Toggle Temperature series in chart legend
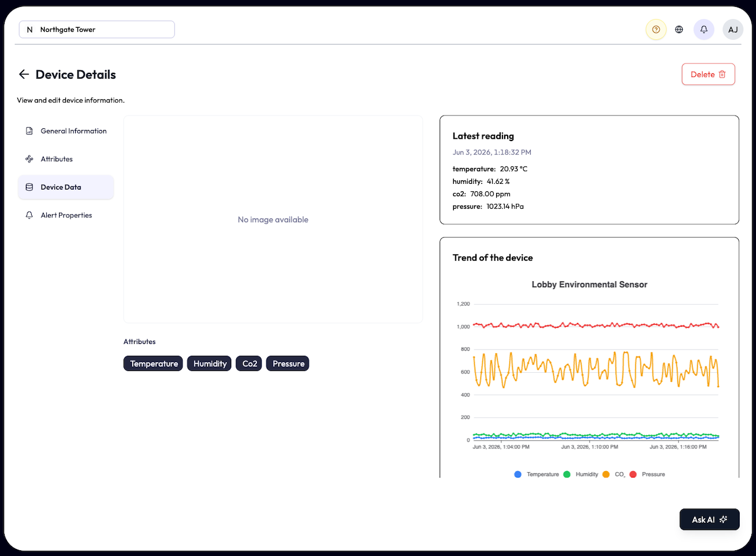 537,475
